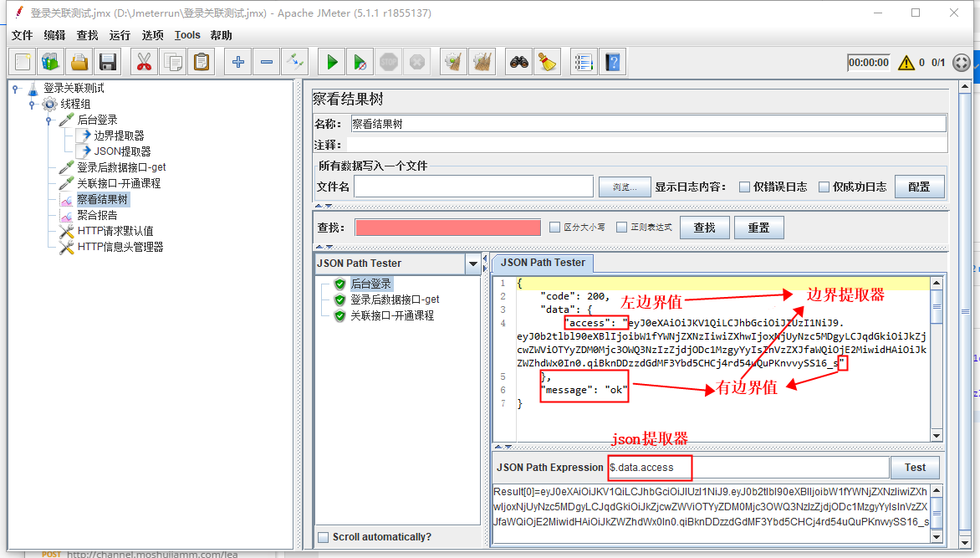Open the 文件 menu
980x558 pixels.
pos(22,36)
